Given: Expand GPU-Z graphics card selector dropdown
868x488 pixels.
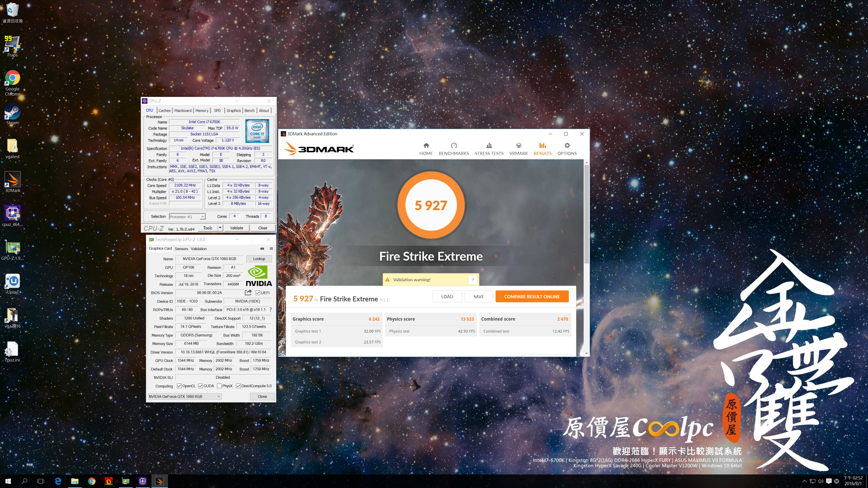Looking at the screenshot, I should pos(218,396).
